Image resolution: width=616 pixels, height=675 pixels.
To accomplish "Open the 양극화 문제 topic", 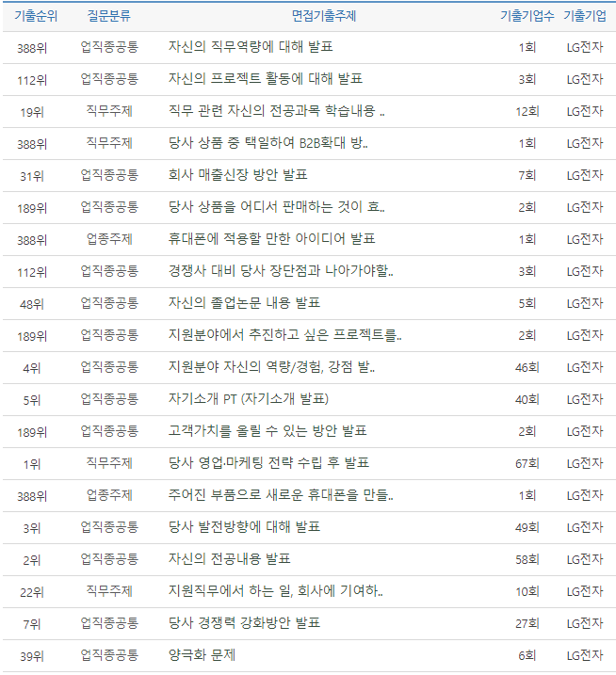I will coord(202,655).
